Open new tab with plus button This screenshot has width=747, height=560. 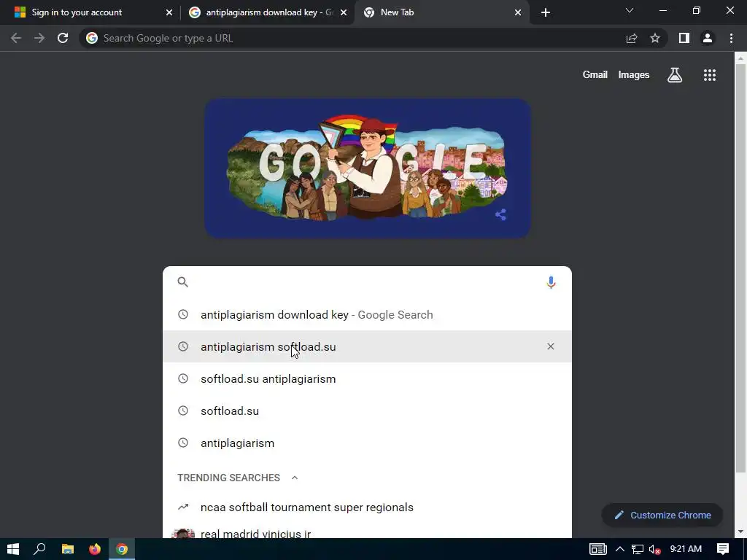pyautogui.click(x=546, y=12)
